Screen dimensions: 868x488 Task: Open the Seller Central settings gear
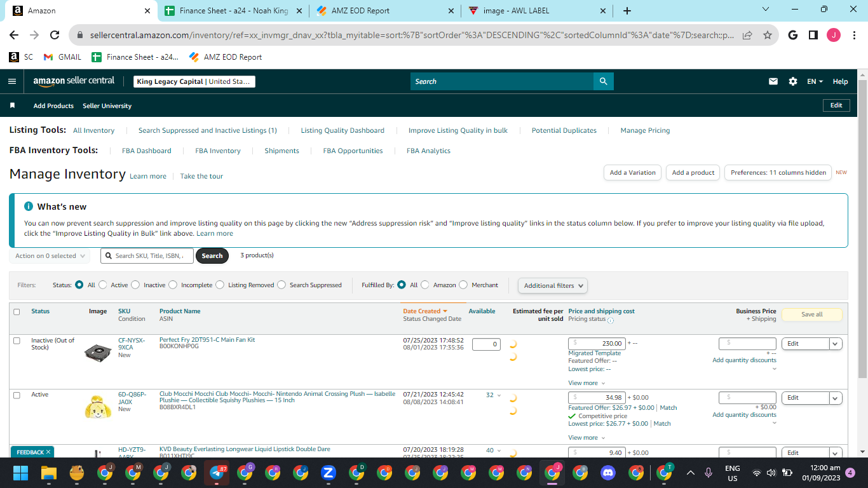click(792, 81)
